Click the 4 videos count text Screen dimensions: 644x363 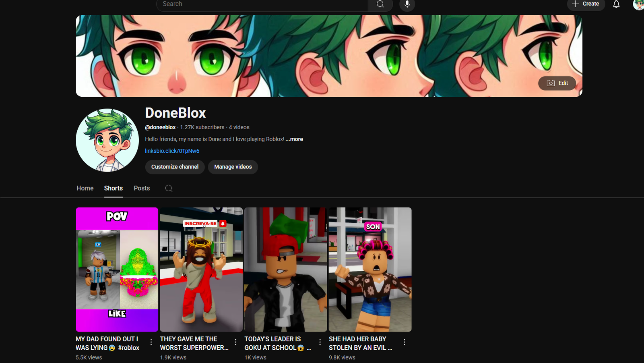(x=239, y=127)
